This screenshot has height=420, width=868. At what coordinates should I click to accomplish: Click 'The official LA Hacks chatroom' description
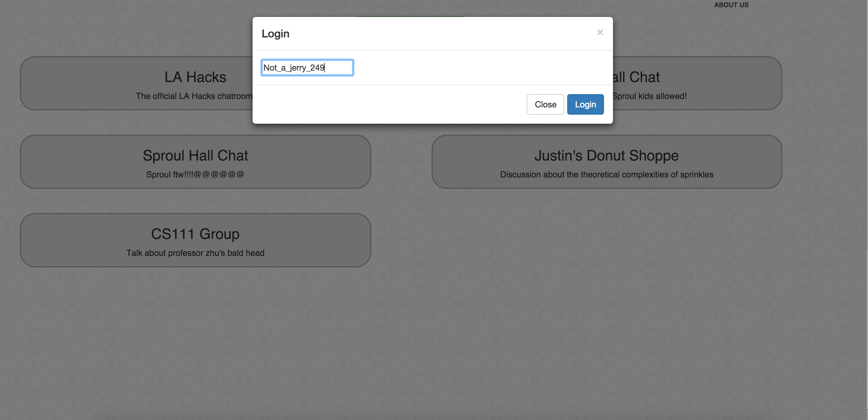194,96
